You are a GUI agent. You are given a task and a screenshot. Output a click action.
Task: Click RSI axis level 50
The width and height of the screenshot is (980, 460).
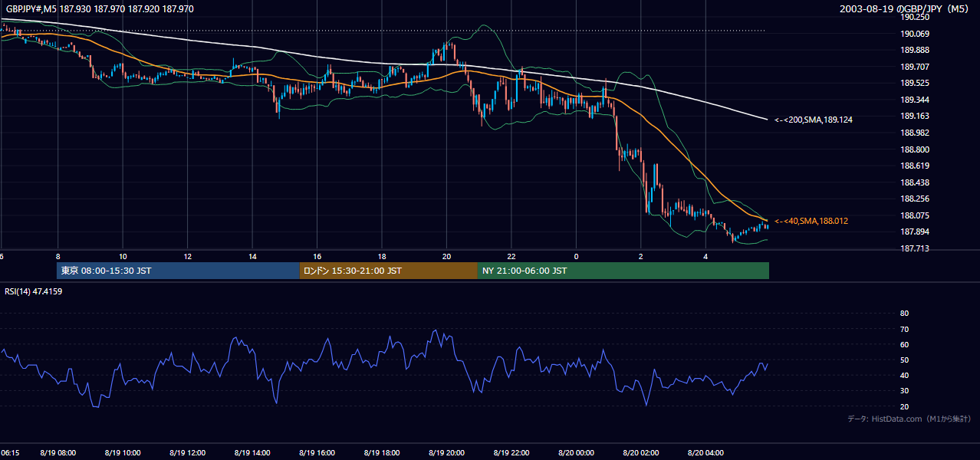point(904,360)
